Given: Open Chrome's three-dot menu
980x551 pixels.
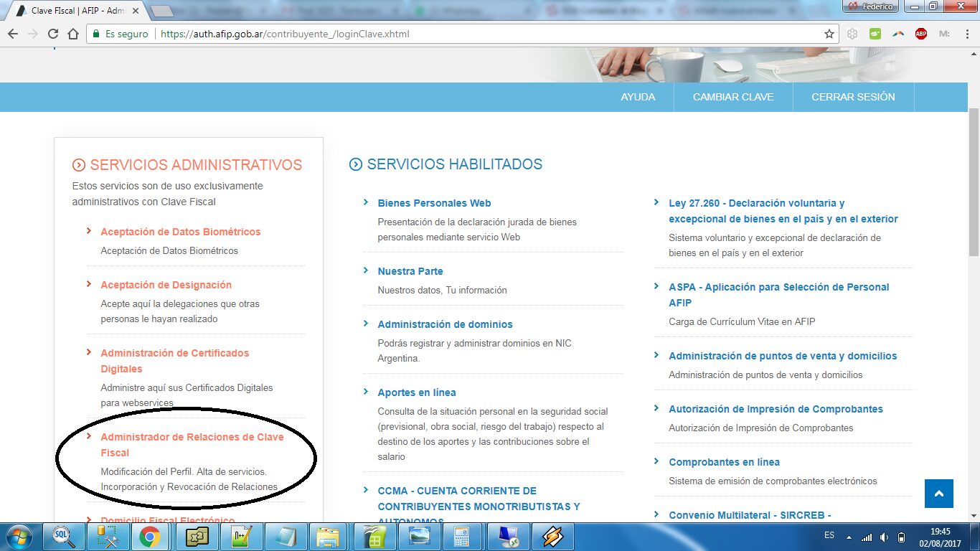Looking at the screenshot, I should click(x=966, y=34).
